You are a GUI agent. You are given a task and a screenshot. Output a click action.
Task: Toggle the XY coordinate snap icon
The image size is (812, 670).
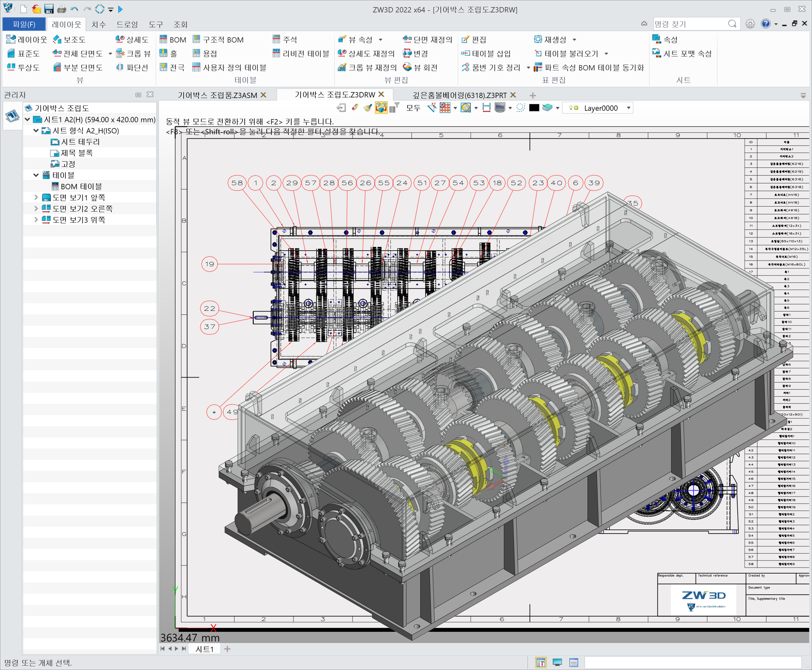coord(432,108)
